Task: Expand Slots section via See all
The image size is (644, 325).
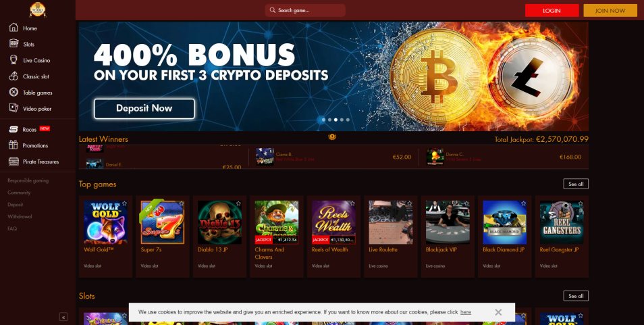Action: 576,296
